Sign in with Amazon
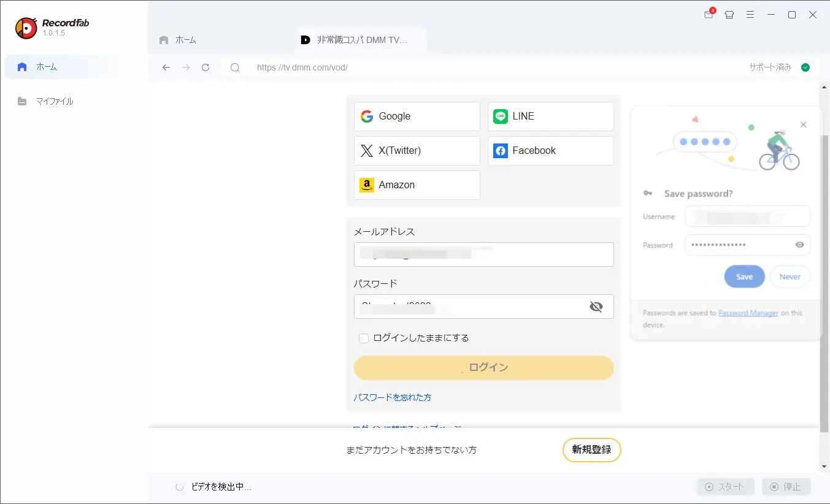The width and height of the screenshot is (830, 504). coord(417,185)
